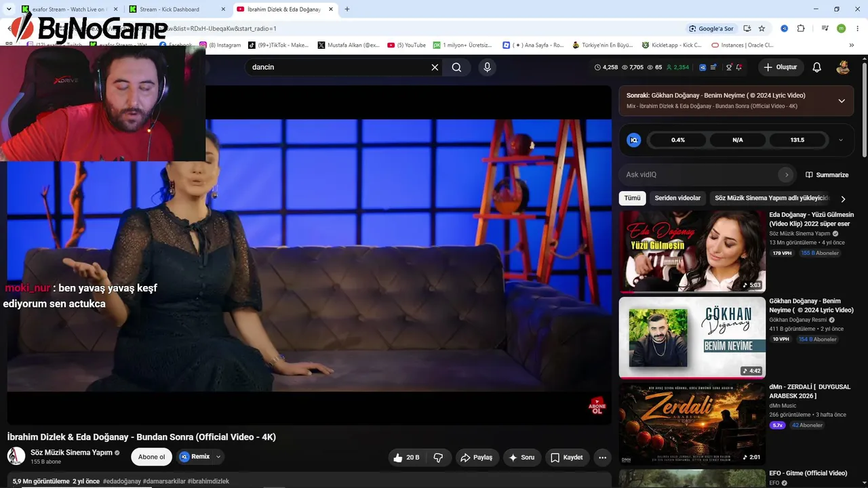
Task: Select the Seriden videolar filter chip
Action: [677, 199]
